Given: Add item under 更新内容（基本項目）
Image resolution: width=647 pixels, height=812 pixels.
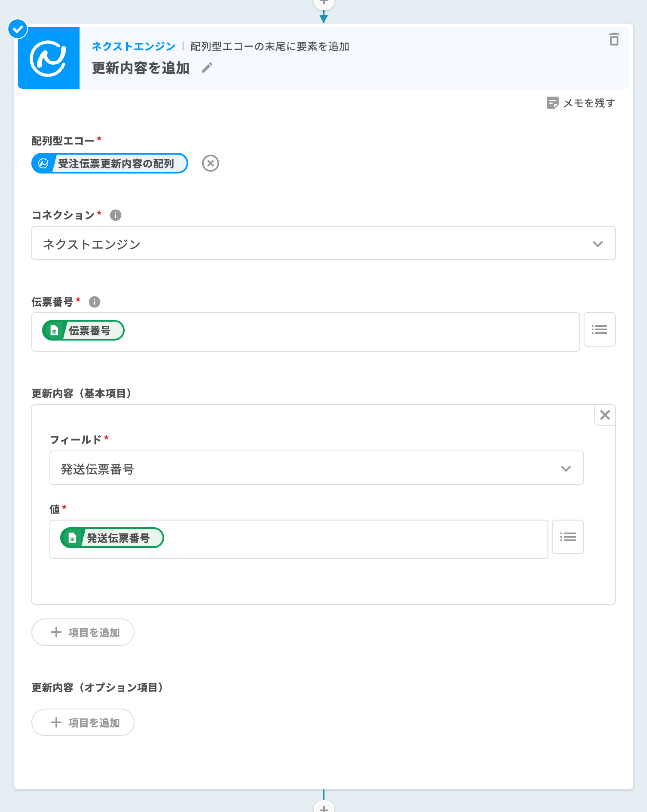Looking at the screenshot, I should 83,632.
